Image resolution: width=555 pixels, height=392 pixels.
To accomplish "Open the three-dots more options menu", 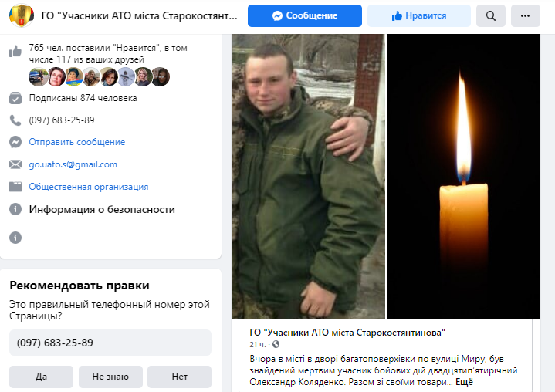I will pos(525,15).
